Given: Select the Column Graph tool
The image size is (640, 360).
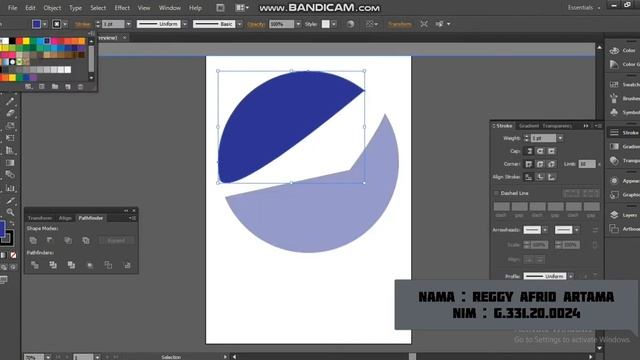Looking at the screenshot, I should (x=10, y=188).
